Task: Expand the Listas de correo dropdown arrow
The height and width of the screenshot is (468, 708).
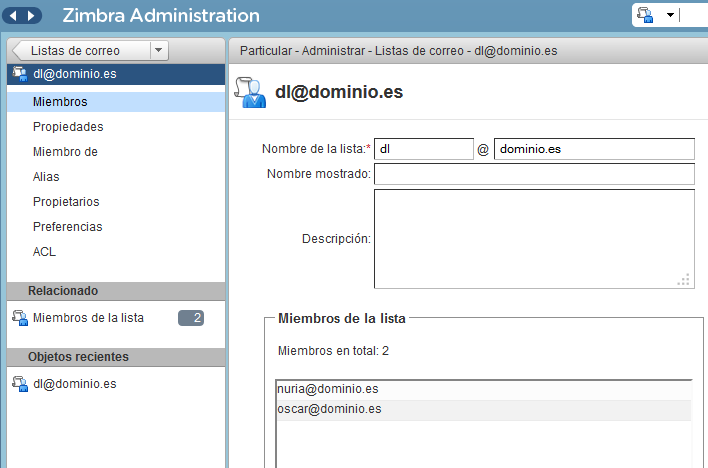Action: pyautogui.click(x=159, y=51)
